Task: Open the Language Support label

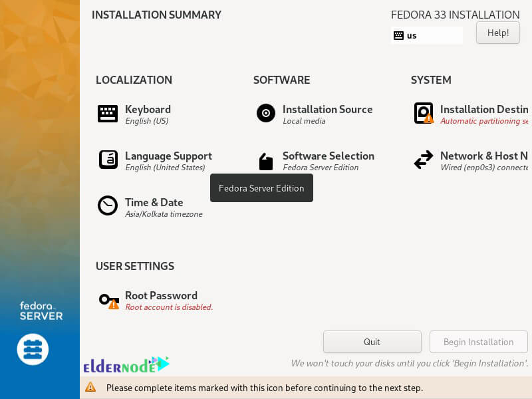Action: (x=168, y=156)
